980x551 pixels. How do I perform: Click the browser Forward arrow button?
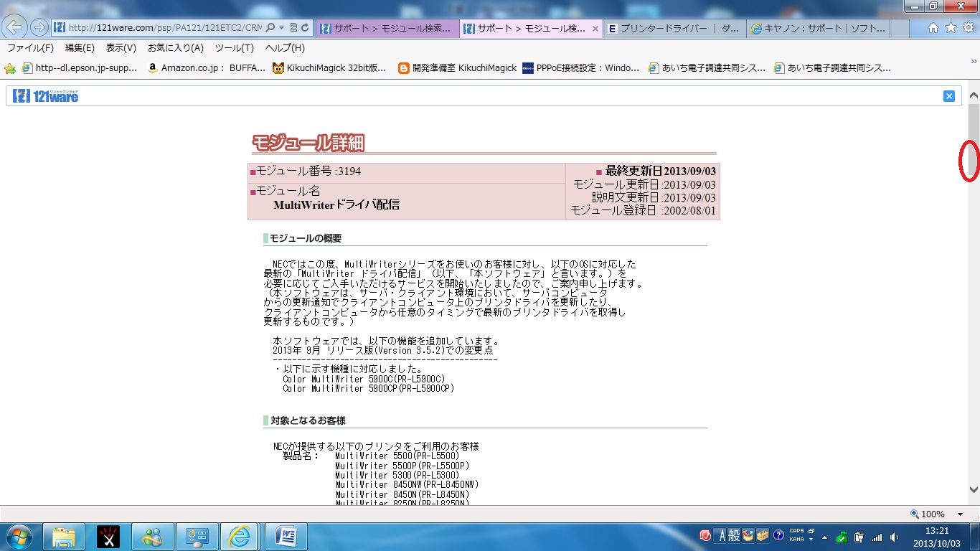(x=39, y=27)
